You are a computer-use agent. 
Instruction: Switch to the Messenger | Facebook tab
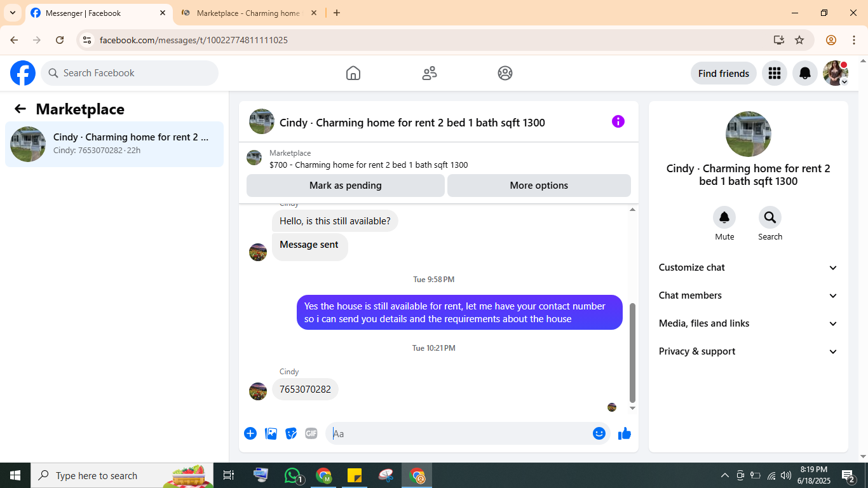point(98,13)
